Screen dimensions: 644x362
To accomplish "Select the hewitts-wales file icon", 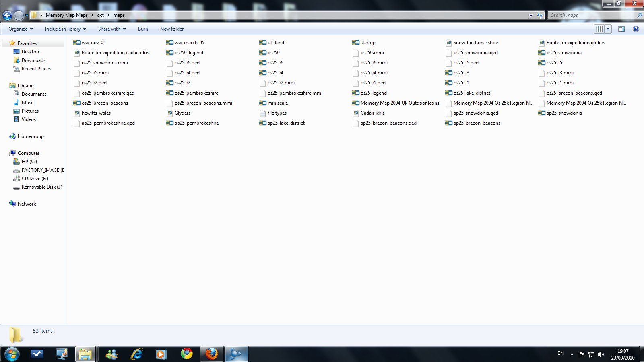I will [76, 113].
